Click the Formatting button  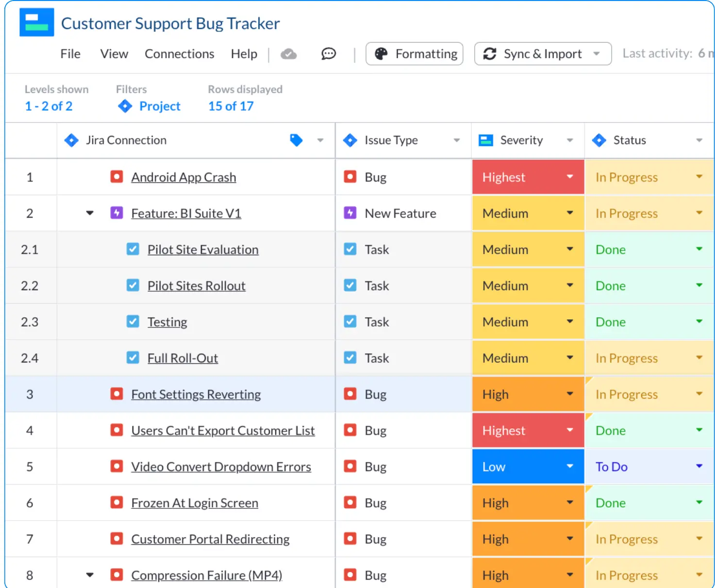click(x=415, y=54)
